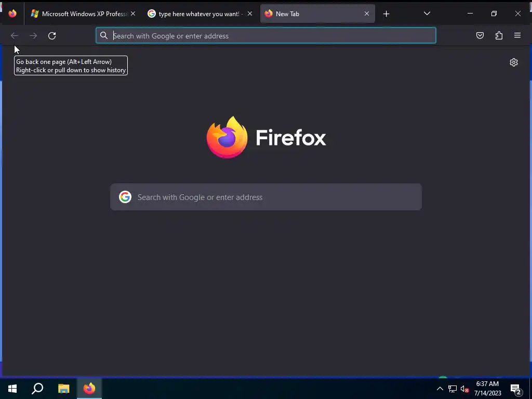Close the 'type here whatever you want!' tab

click(250, 14)
